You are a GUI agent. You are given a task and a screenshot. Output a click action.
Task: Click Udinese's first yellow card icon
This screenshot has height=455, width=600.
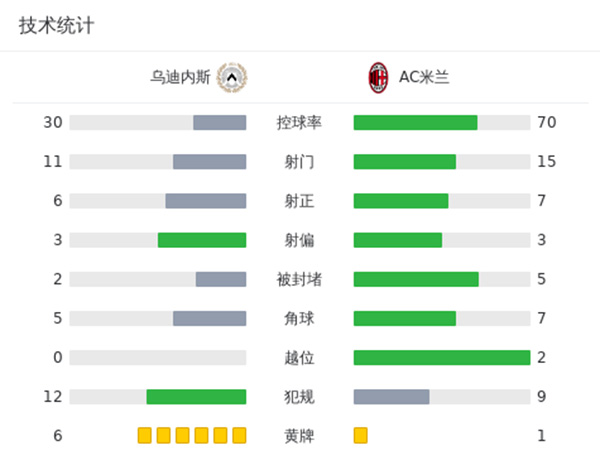click(x=145, y=435)
